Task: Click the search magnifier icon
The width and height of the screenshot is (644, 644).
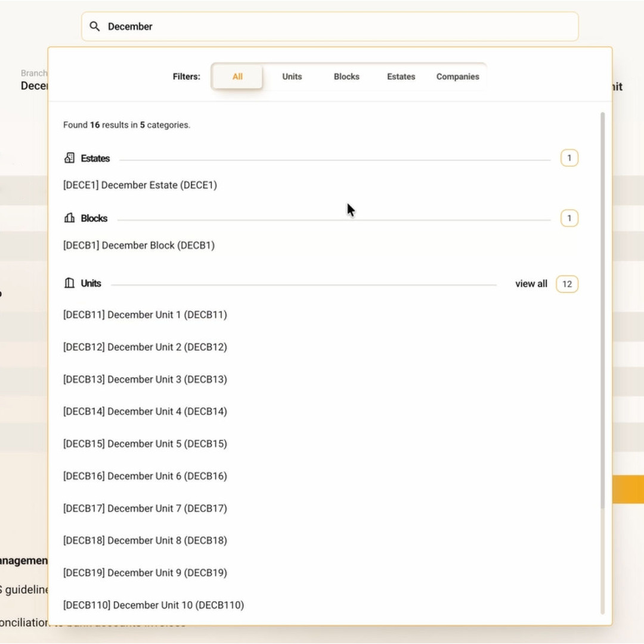Action: [95, 26]
